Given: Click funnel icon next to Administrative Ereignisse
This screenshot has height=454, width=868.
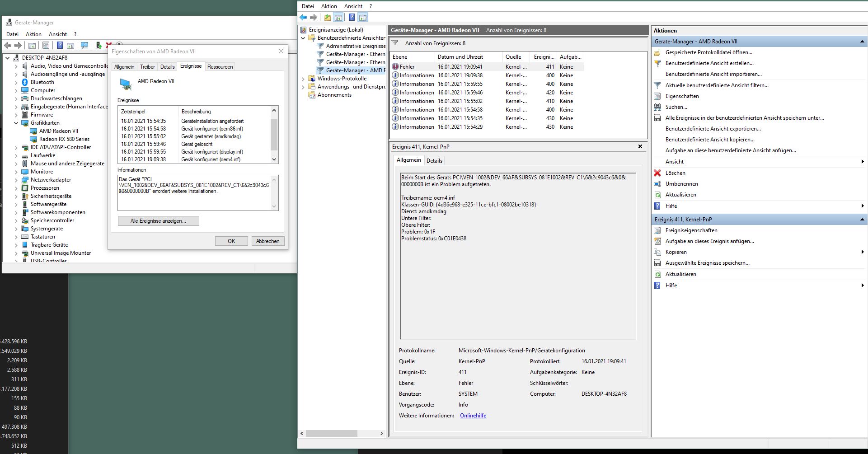Looking at the screenshot, I should [x=320, y=46].
